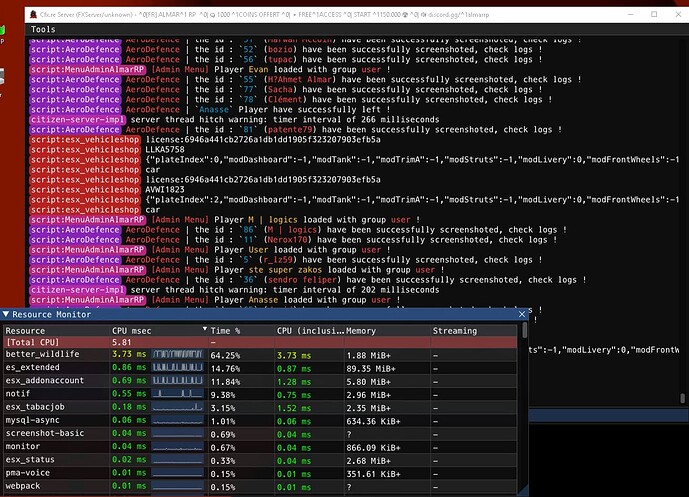This screenshot has width=689, height=497.
Task: Click the Nerox170 screenshoted log line
Action: point(294,239)
